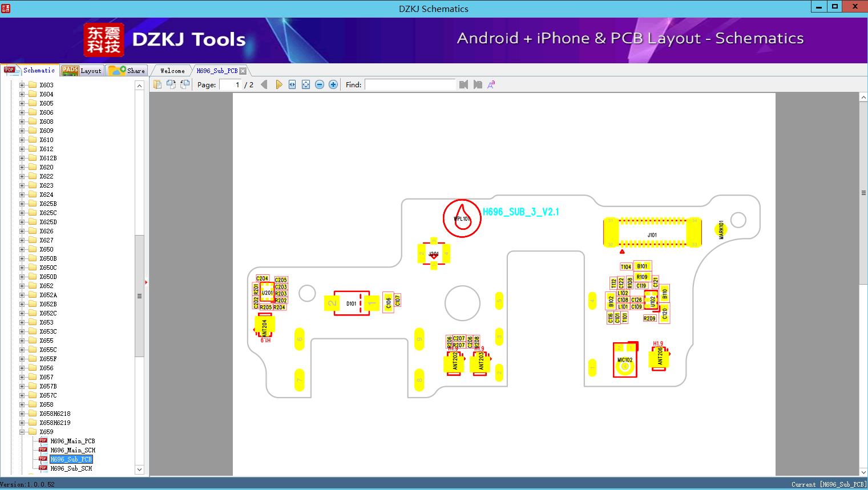Open the Share tab
This screenshot has width=868, height=490.
coord(127,70)
